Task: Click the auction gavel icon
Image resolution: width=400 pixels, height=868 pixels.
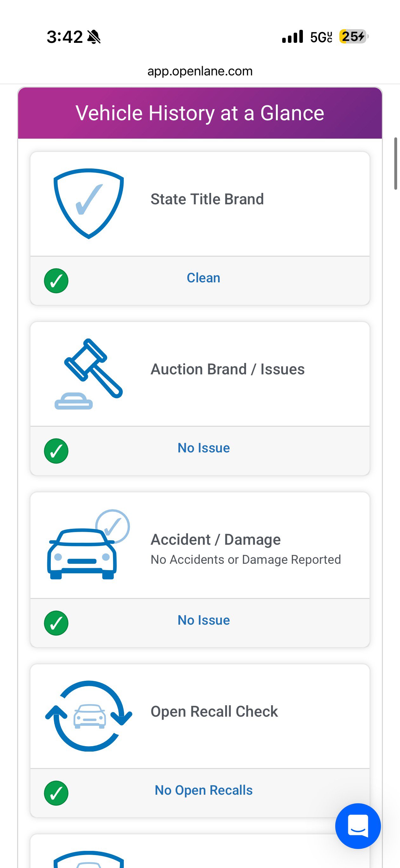Action: [x=89, y=374]
